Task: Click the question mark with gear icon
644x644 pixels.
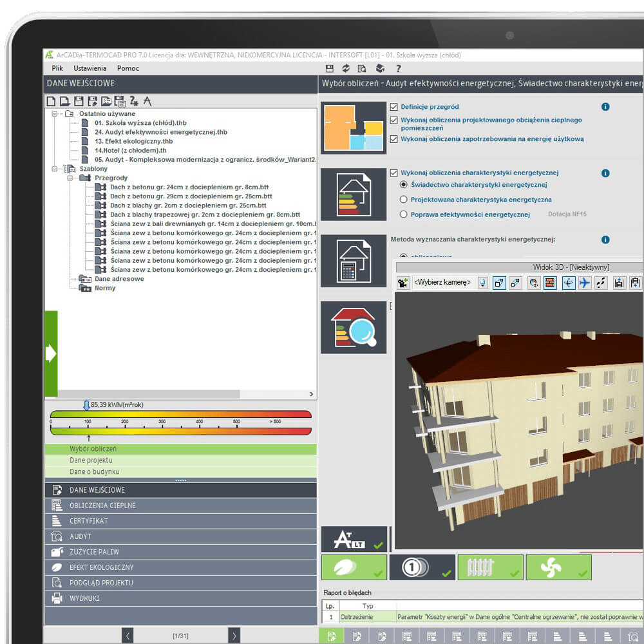Action: (133, 101)
